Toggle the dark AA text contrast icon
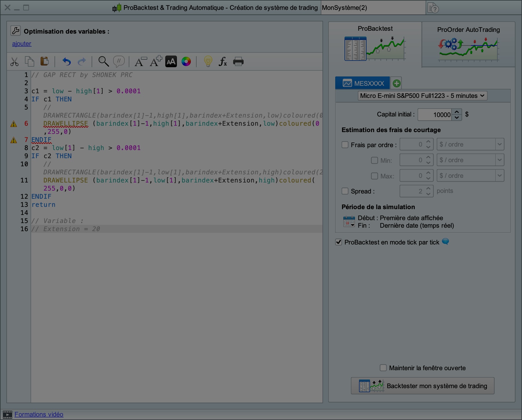This screenshot has height=420, width=522. click(x=171, y=61)
